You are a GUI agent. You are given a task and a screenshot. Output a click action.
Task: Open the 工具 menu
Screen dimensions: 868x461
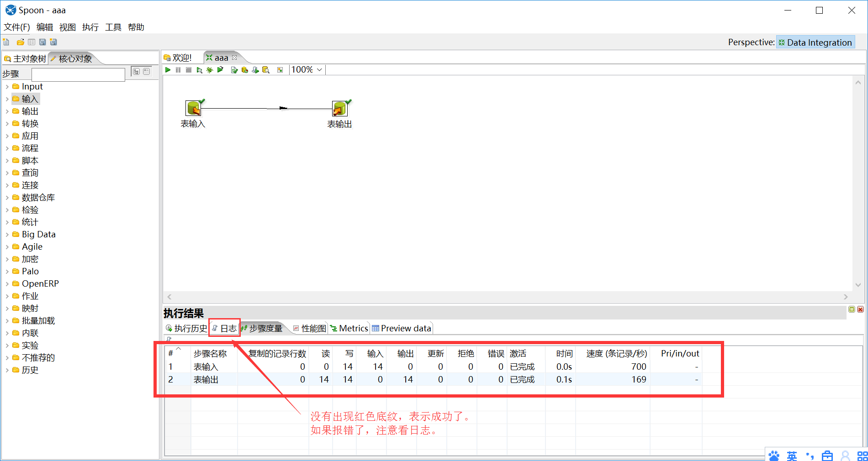tap(112, 27)
